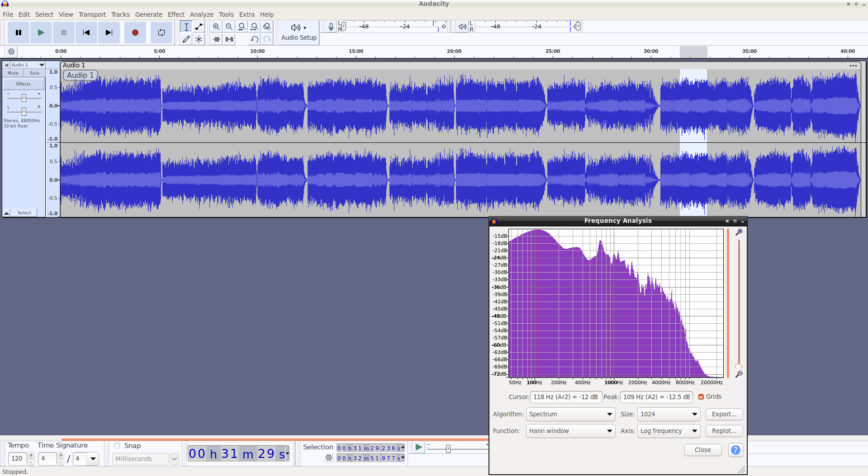Open the Algorithm dropdown showing Spectrum

570,414
